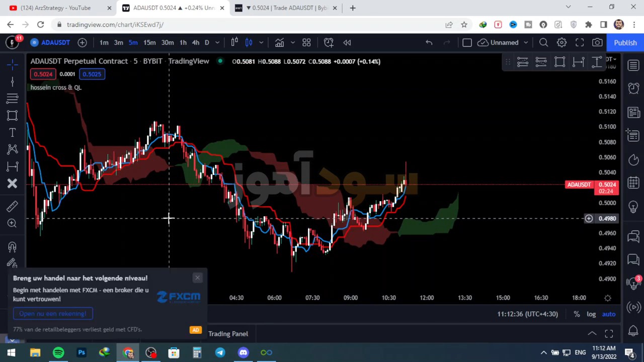The width and height of the screenshot is (644, 362).
Task: Expand the timeframe interval dropdown
Action: point(217,43)
